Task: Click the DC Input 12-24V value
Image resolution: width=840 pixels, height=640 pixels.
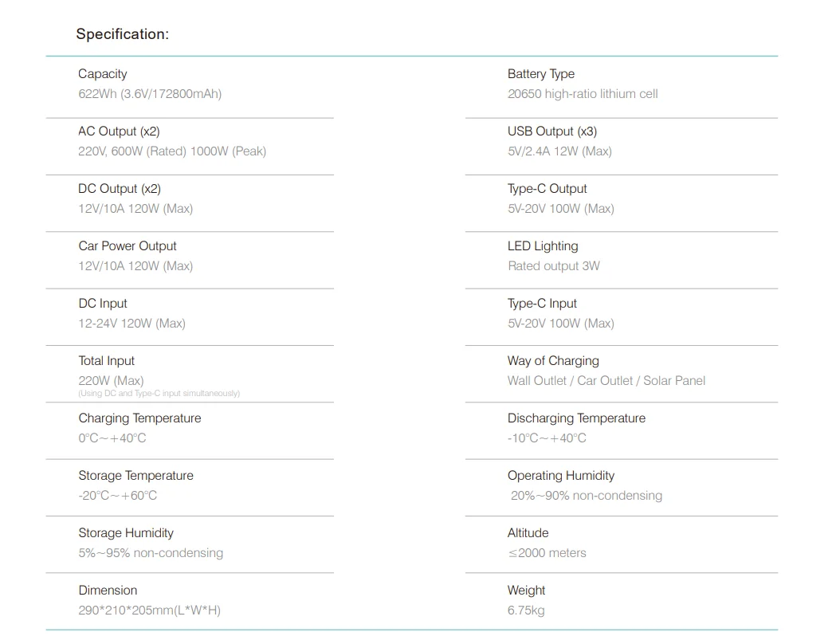Action: click(x=131, y=323)
